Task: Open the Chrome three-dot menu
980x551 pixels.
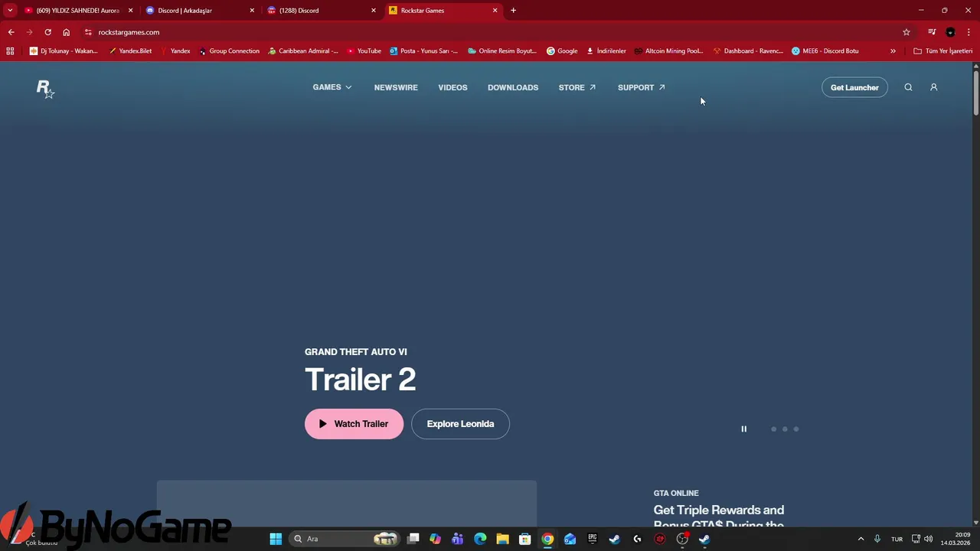Action: point(969,32)
